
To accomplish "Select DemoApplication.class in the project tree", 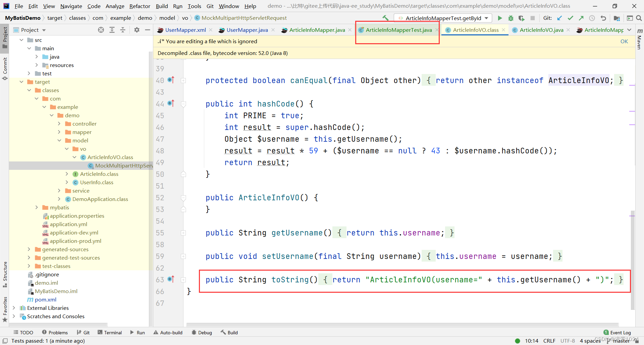I will coord(100,199).
